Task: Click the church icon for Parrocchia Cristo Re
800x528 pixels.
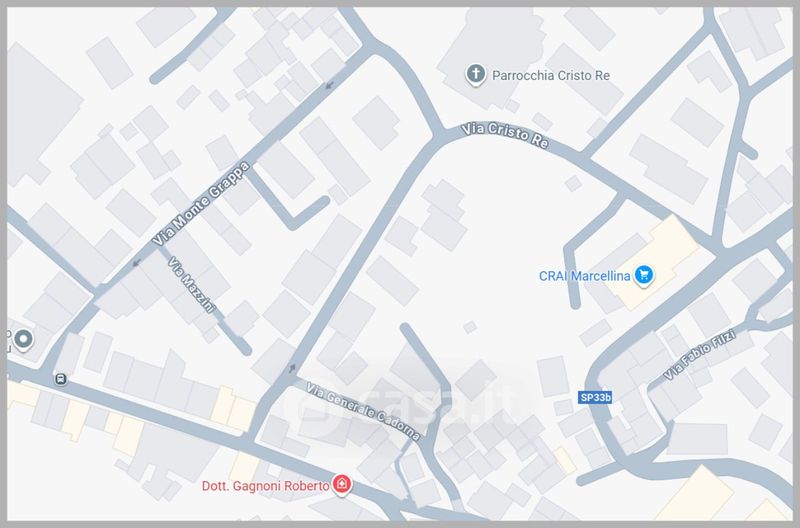Action: tap(476, 74)
